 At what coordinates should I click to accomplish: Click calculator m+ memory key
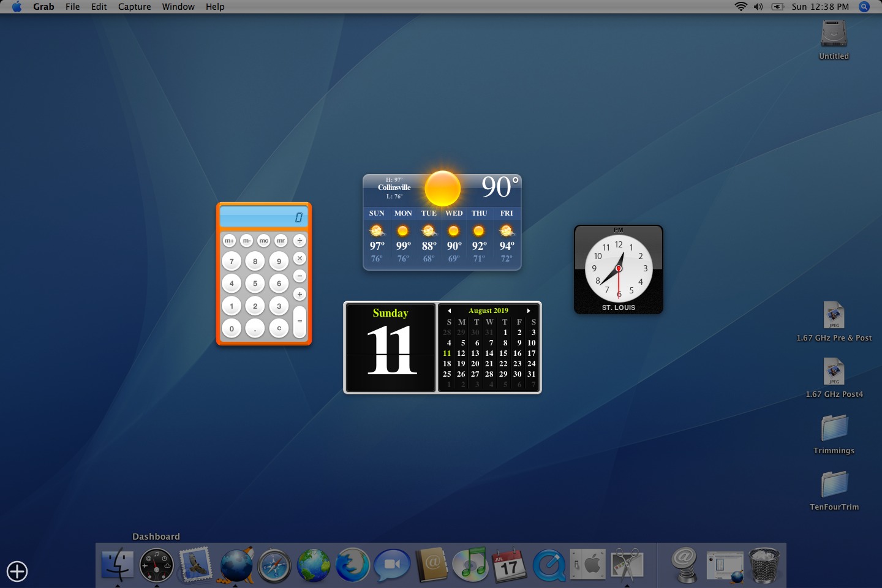pos(229,241)
